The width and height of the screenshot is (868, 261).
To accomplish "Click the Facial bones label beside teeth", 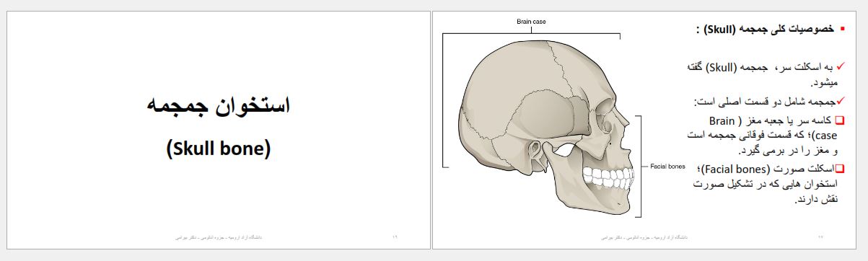I will pyautogui.click(x=667, y=167).
